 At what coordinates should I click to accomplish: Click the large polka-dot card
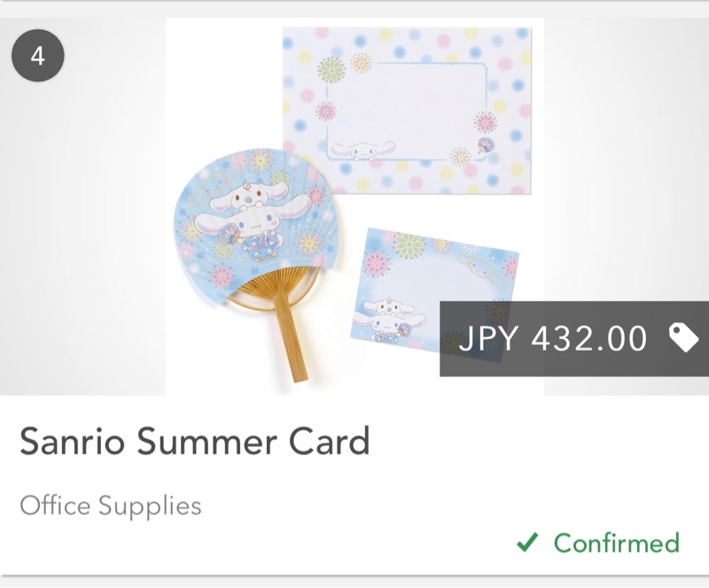(407, 106)
